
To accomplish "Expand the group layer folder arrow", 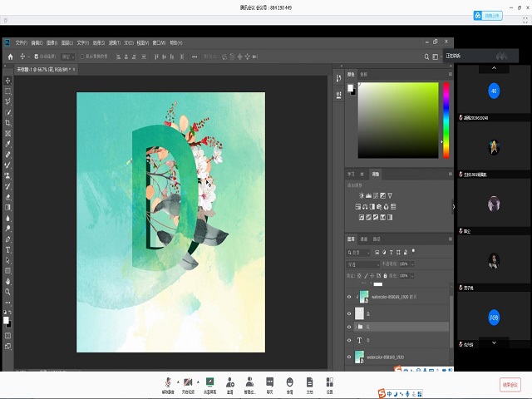I will pyautogui.click(x=354, y=326).
